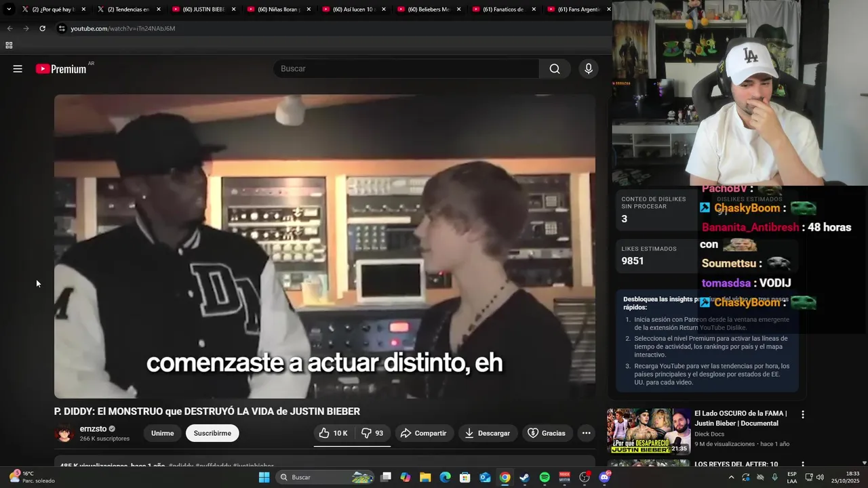The image size is (868, 488).
Task: Open Outlook from the taskbar
Action: pyautogui.click(x=485, y=477)
